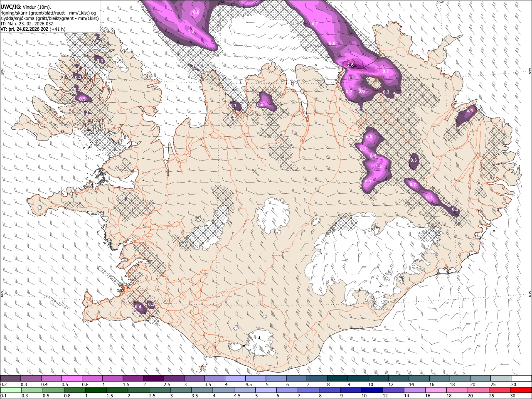Click the 1.0 snowfall value on the map
The width and height of the screenshot is (532, 399).
(191, 32)
